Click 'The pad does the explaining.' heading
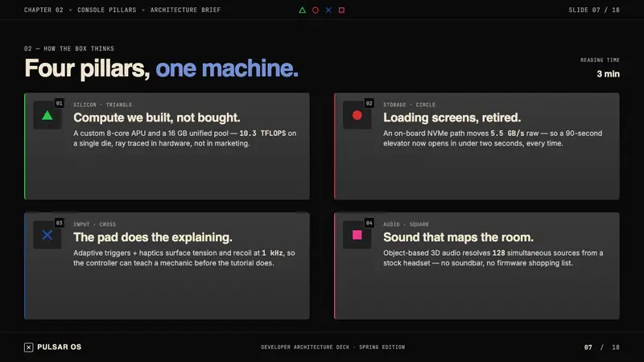Screen dimensions: 644x362 coord(153,237)
